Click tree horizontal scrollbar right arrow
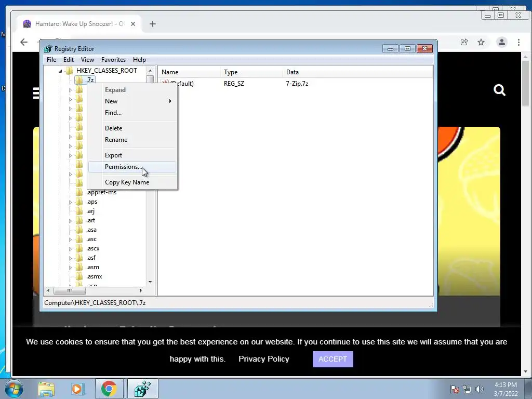 click(x=141, y=290)
